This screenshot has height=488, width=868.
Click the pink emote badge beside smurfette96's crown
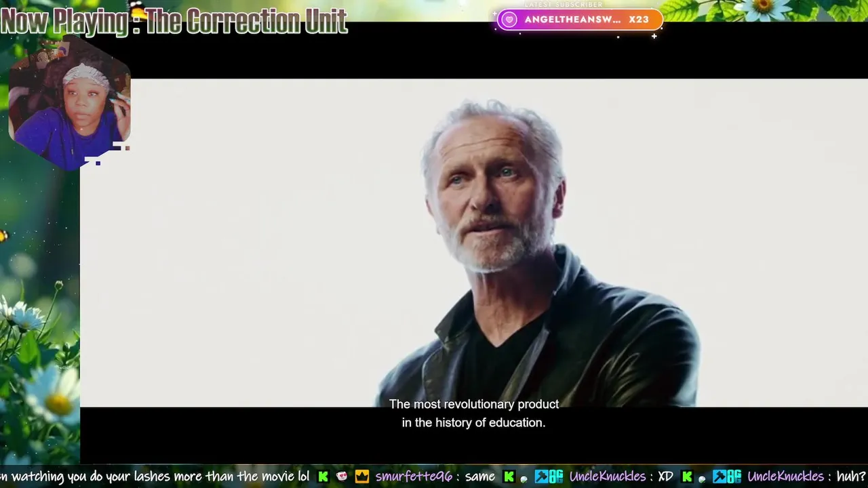click(x=341, y=476)
